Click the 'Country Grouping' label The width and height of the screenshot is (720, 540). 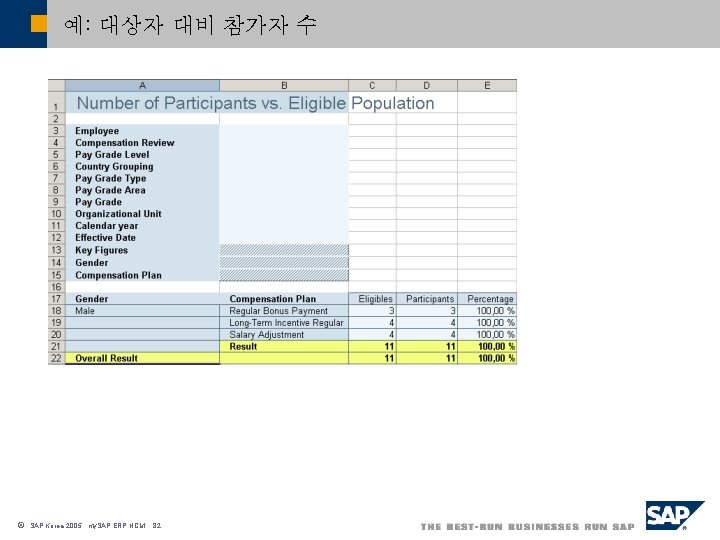click(114, 167)
